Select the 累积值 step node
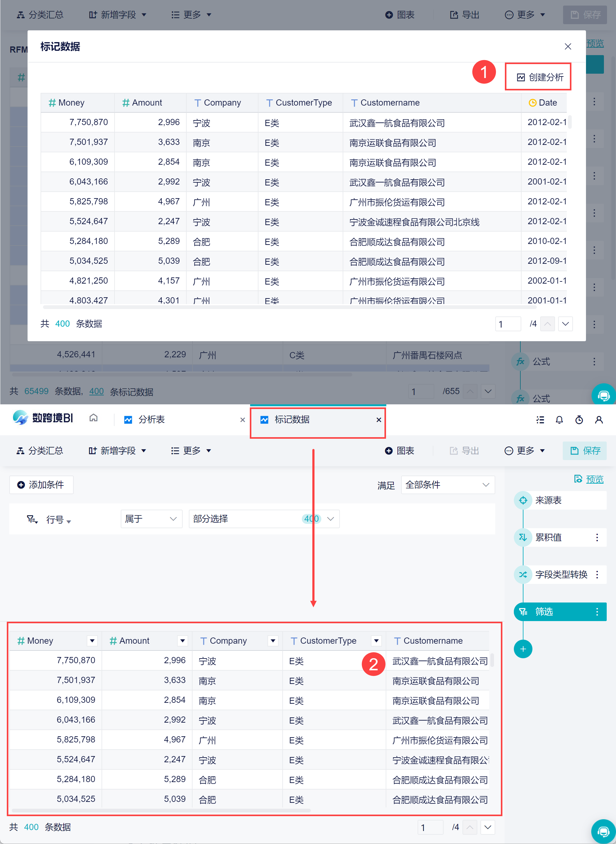This screenshot has height=844, width=616. (x=548, y=537)
